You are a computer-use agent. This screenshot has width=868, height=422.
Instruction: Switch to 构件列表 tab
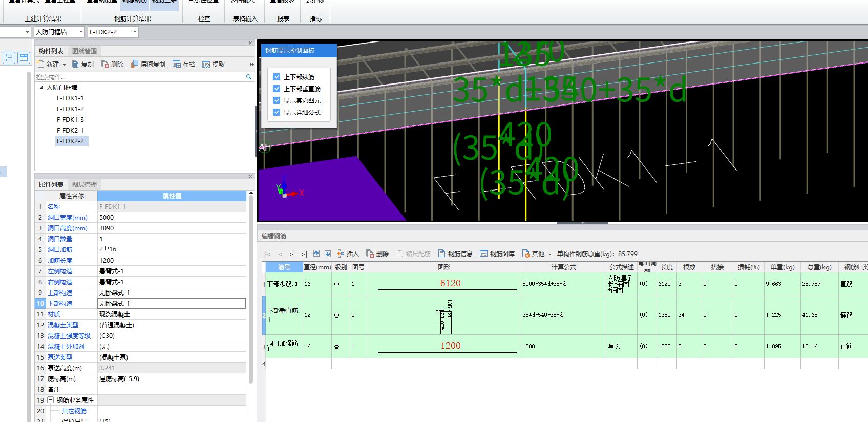(x=51, y=51)
